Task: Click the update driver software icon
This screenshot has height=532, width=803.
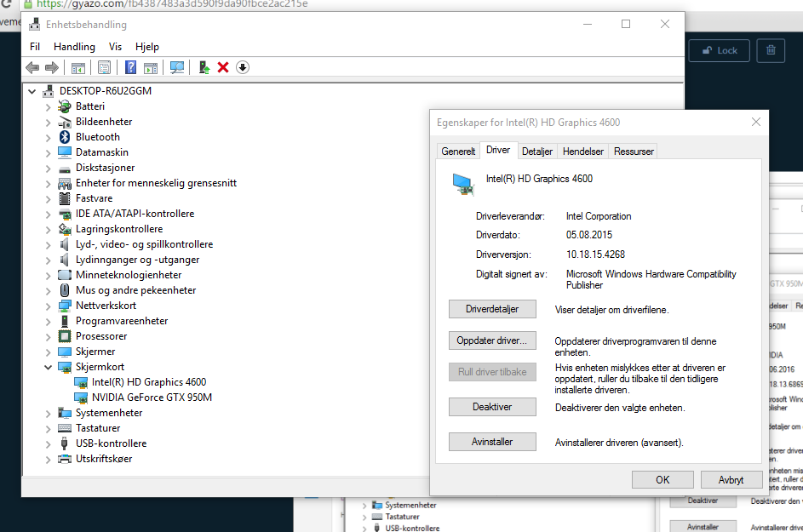Action: coord(204,67)
